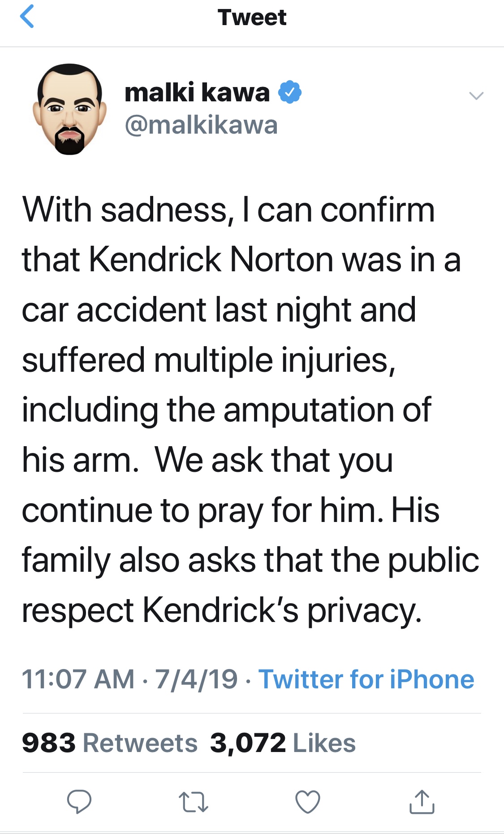The height and width of the screenshot is (835, 504).
Task: Go back using the blue arrow
Action: 27,17
